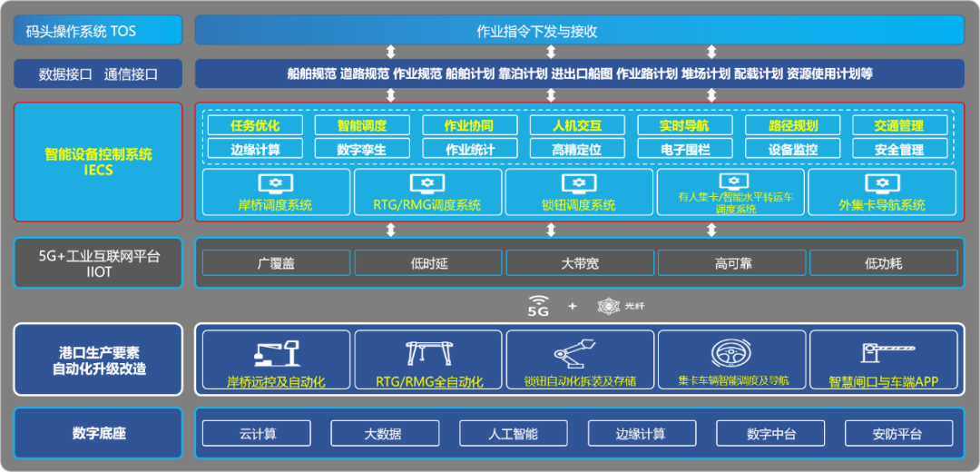Select the 配载计划 text

tap(758, 74)
